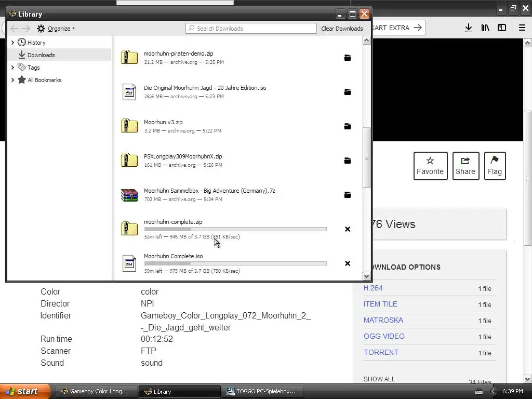The height and width of the screenshot is (399, 532).
Task: Select All Bookmarks in Library sidebar
Action: pyautogui.click(x=45, y=80)
